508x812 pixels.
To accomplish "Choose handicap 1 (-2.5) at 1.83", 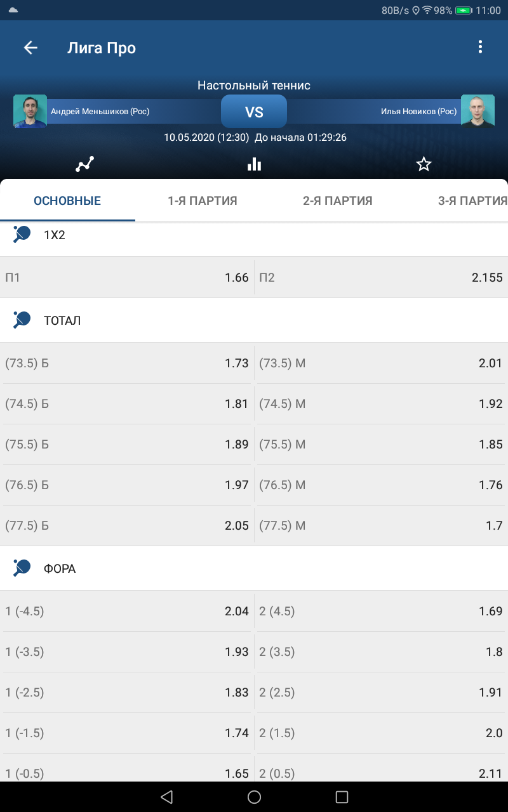I will pyautogui.click(x=127, y=692).
